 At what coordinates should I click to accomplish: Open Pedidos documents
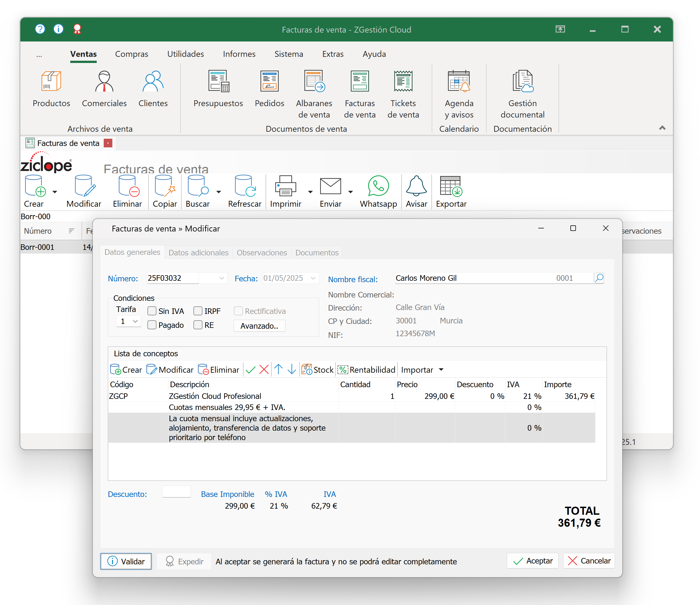pyautogui.click(x=269, y=89)
